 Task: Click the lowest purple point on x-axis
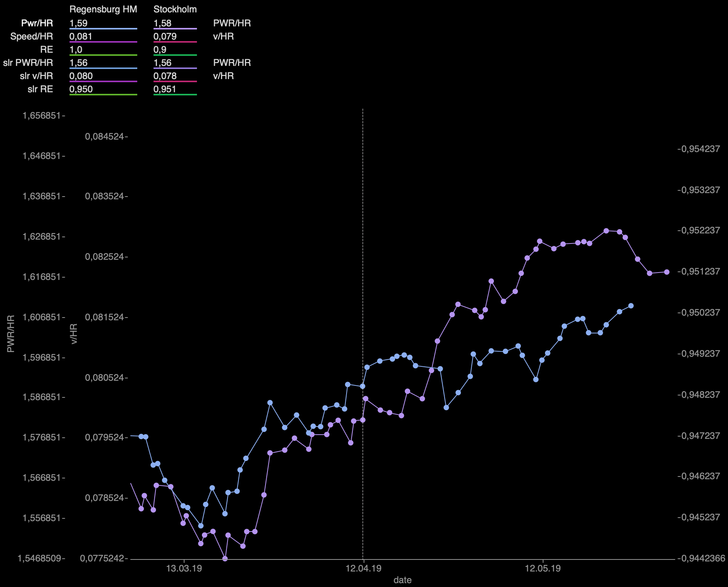coord(225,559)
